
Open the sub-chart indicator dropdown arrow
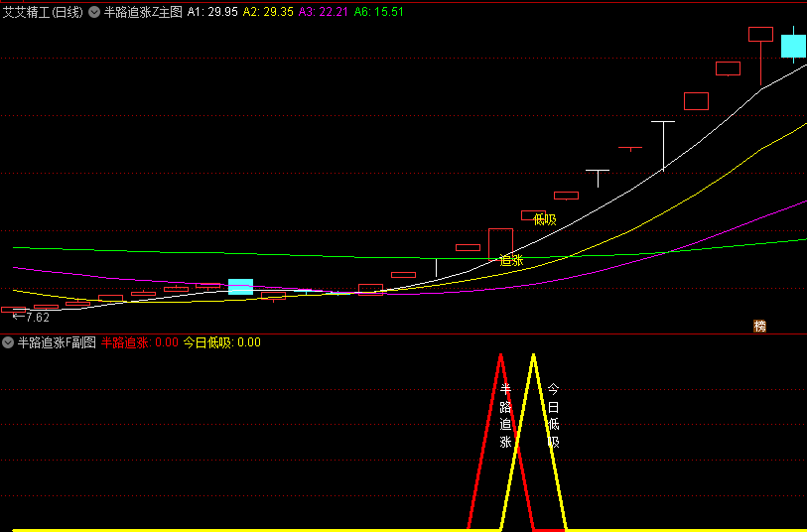point(8,342)
